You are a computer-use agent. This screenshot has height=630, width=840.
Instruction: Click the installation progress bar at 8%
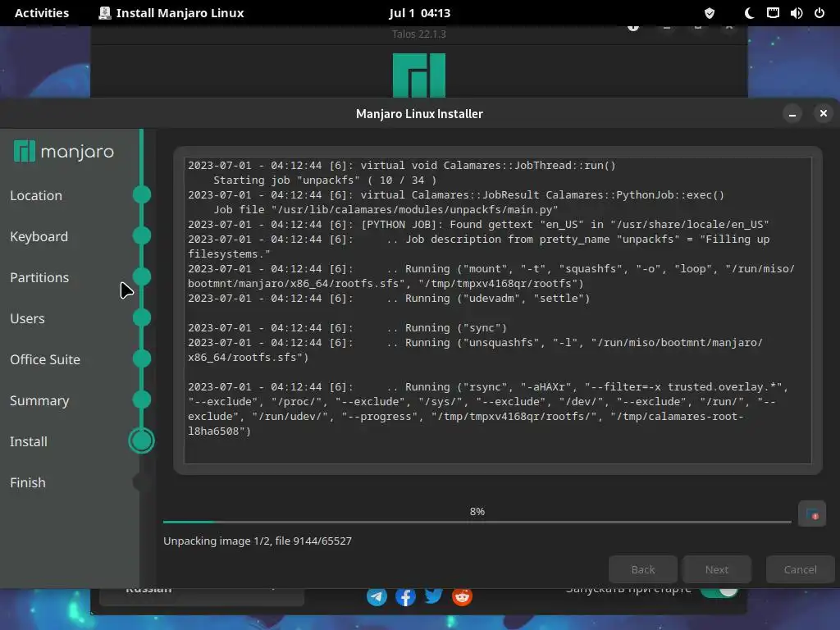pos(477,522)
